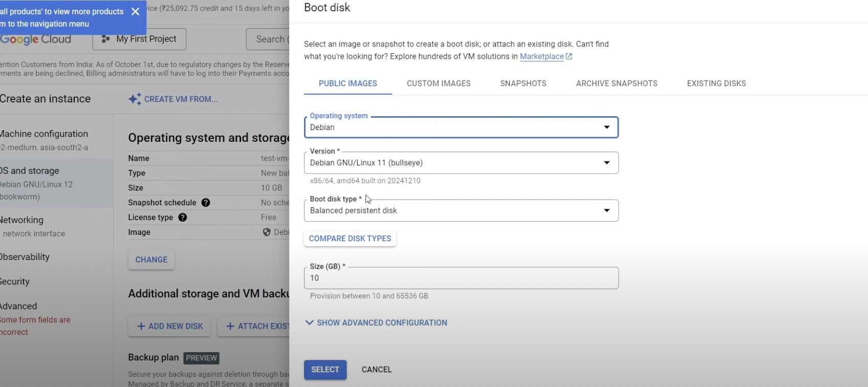Close the navigation tip popup
The width and height of the screenshot is (868, 387).
[135, 11]
